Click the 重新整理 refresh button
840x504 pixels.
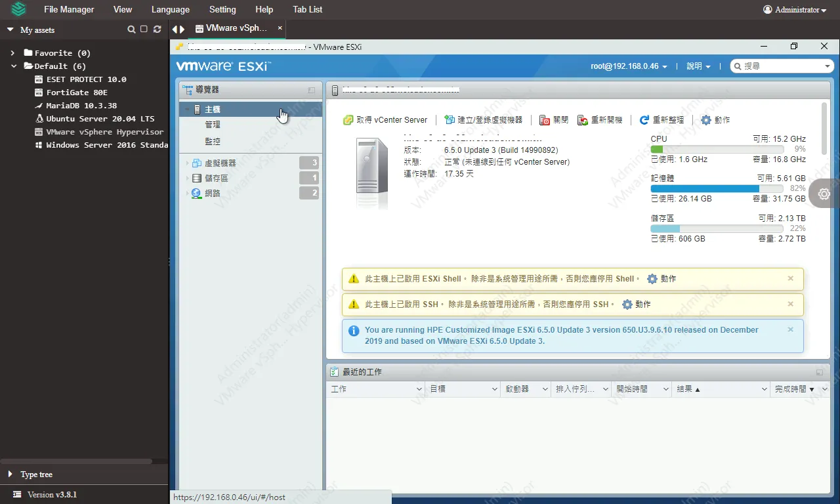click(661, 120)
